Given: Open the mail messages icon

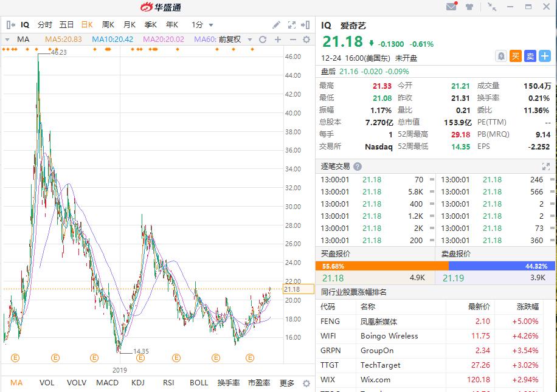Looking at the screenshot, I should tap(451, 7).
